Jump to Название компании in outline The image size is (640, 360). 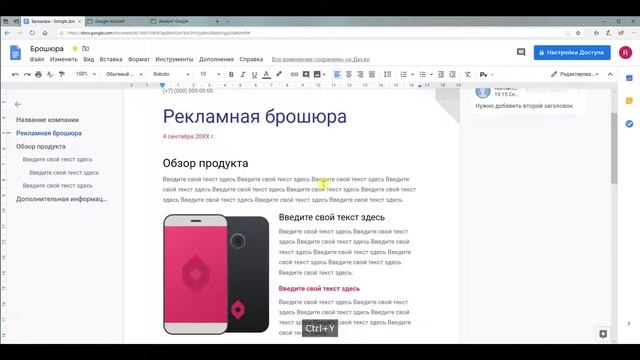tap(47, 120)
